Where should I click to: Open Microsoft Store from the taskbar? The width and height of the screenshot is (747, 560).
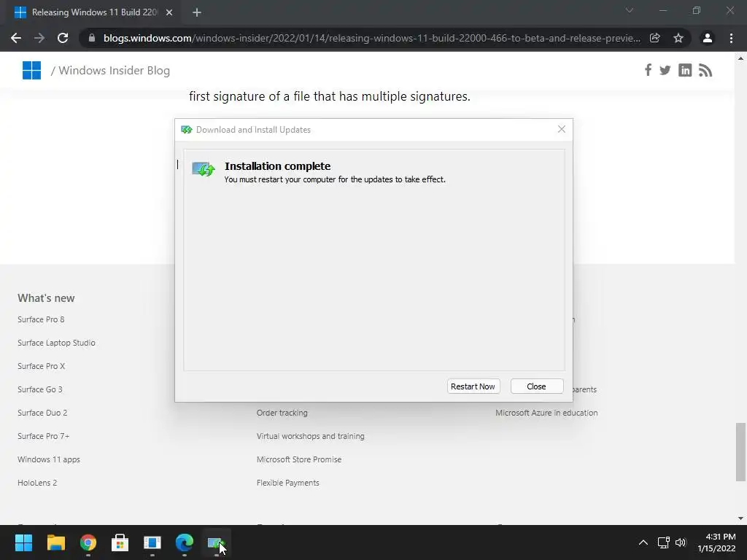pyautogui.click(x=120, y=542)
